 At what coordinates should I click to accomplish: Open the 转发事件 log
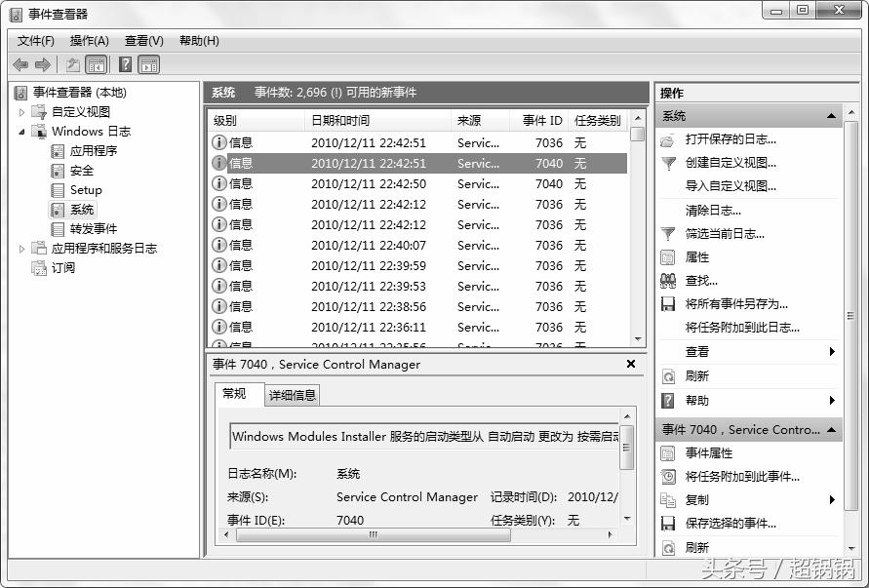[x=90, y=228]
